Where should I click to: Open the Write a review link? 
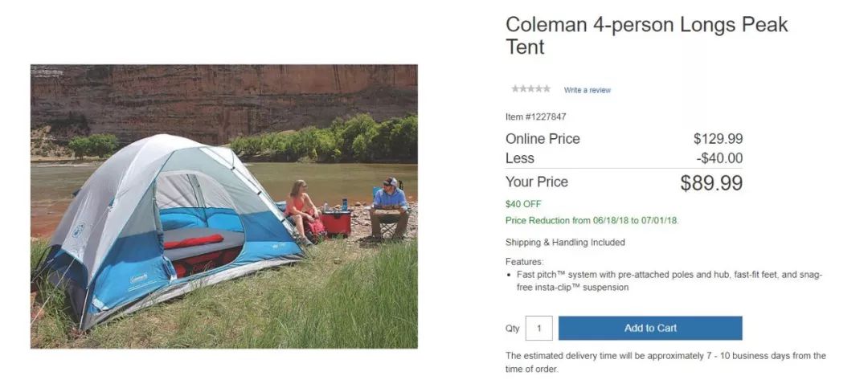(x=587, y=90)
